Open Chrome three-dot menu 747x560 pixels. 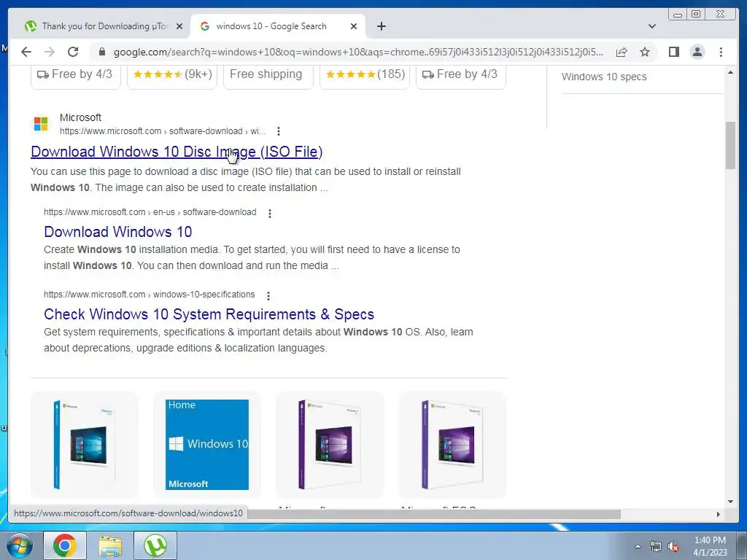[721, 52]
